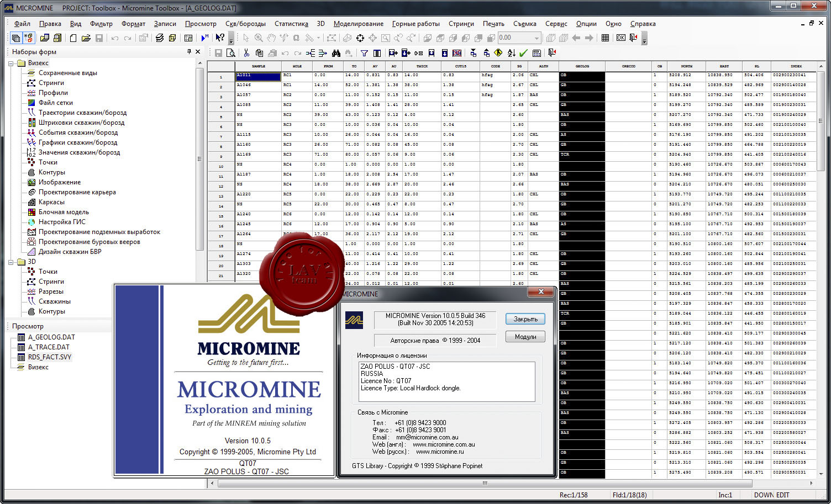Open the Скв/борозды menu
This screenshot has width=831, height=504.
(x=245, y=24)
